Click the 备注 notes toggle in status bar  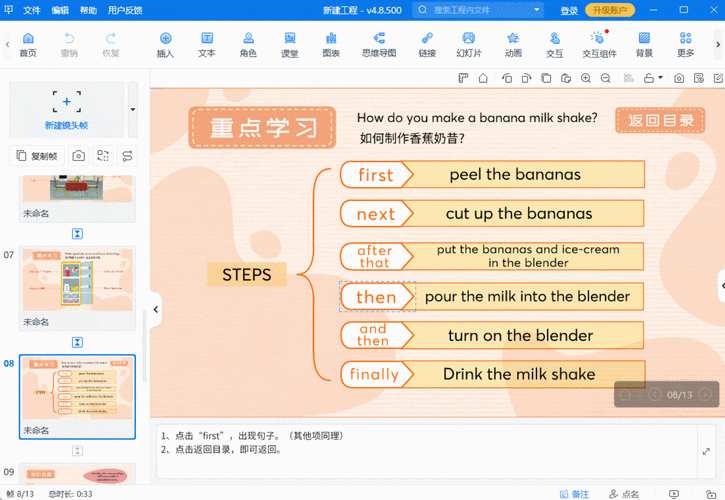point(574,494)
